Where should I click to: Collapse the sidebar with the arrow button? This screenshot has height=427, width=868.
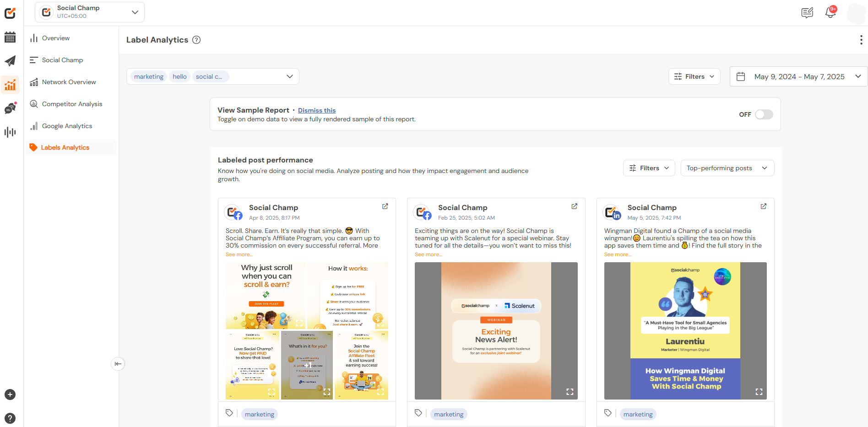tap(118, 364)
